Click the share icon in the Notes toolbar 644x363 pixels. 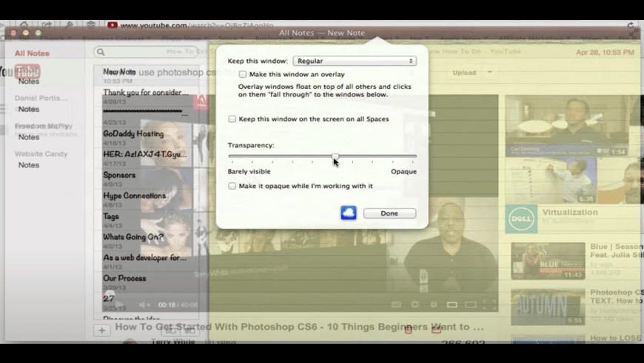coord(436,329)
